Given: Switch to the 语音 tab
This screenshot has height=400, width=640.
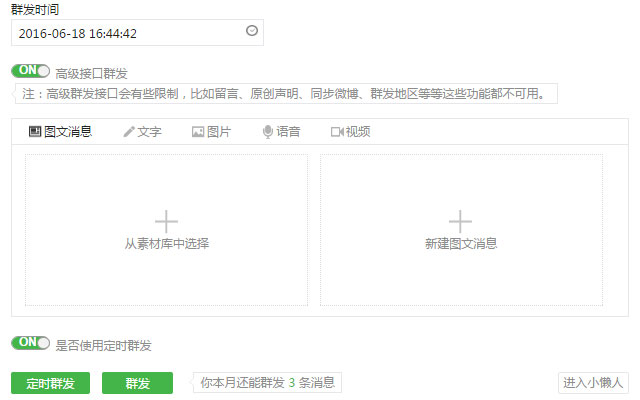Looking at the screenshot, I should coord(281,132).
